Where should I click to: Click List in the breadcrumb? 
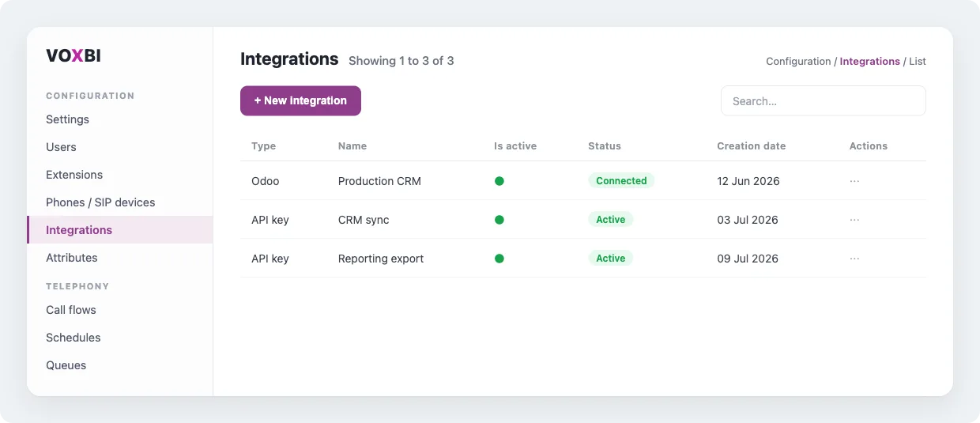tap(918, 62)
